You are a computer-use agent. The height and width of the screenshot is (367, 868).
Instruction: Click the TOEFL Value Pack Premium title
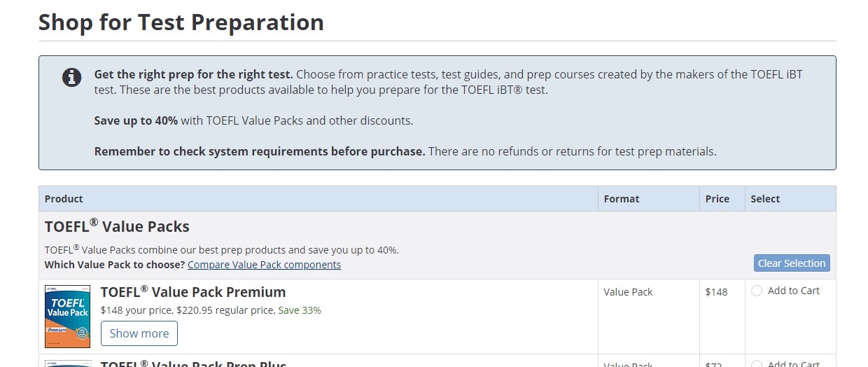193,292
